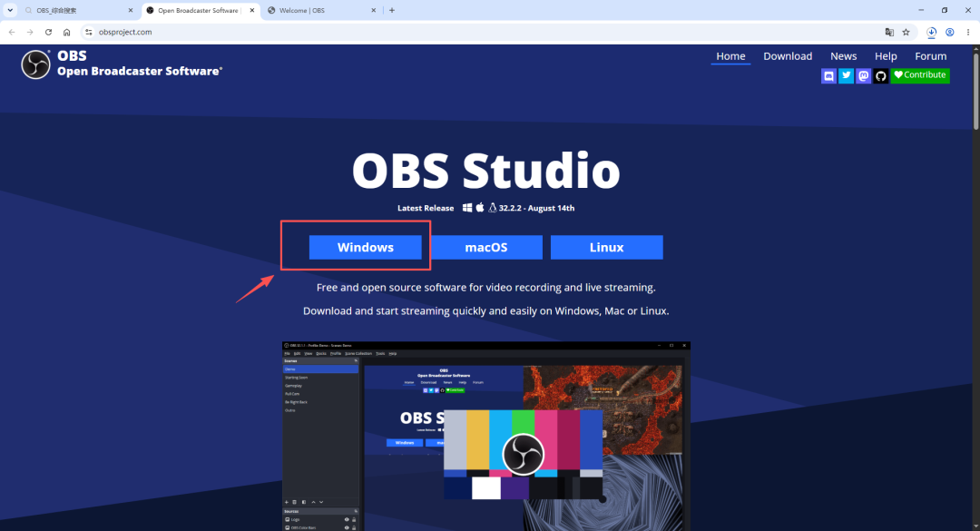Close the Welcome | OBS tab

(374, 10)
